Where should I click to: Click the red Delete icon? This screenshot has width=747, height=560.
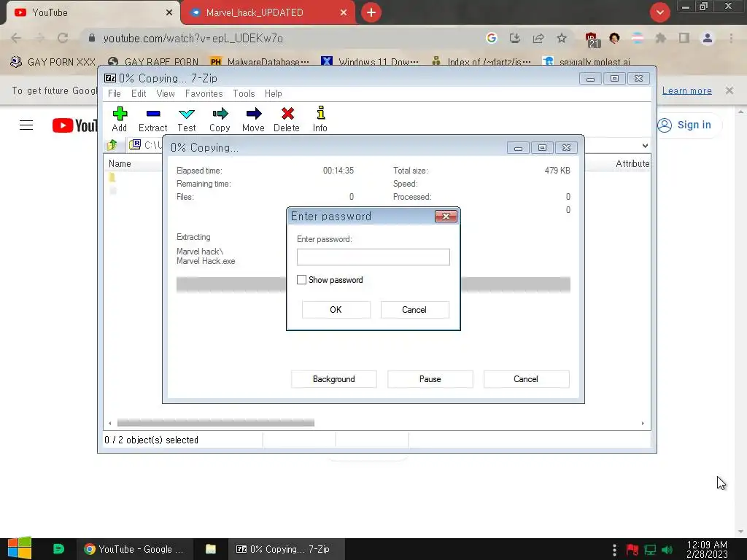coord(287,119)
